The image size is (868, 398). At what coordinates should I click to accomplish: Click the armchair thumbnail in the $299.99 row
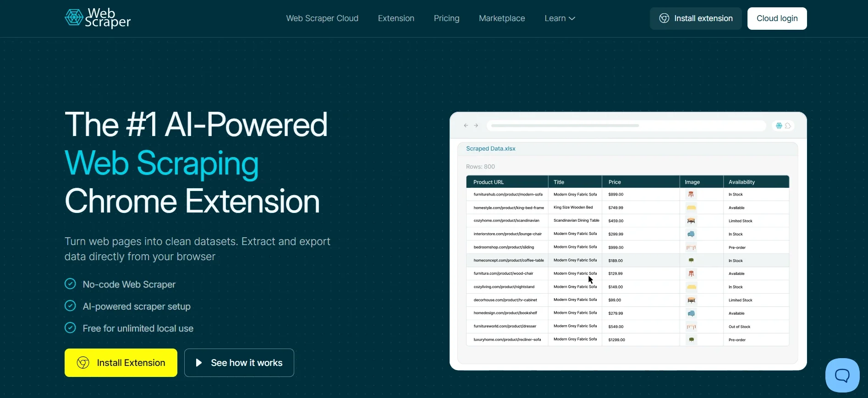coord(691,234)
